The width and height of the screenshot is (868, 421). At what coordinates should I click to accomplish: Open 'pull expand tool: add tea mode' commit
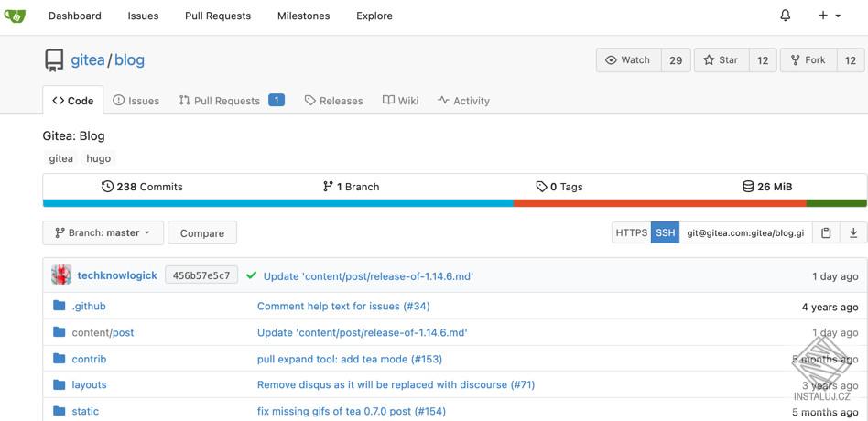[x=350, y=359]
